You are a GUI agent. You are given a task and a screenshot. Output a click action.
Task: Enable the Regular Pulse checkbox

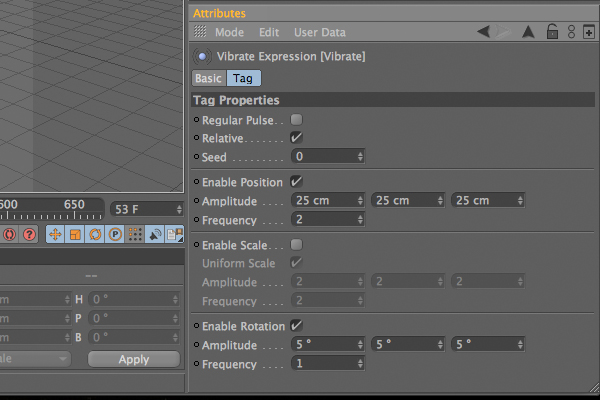tap(296, 120)
